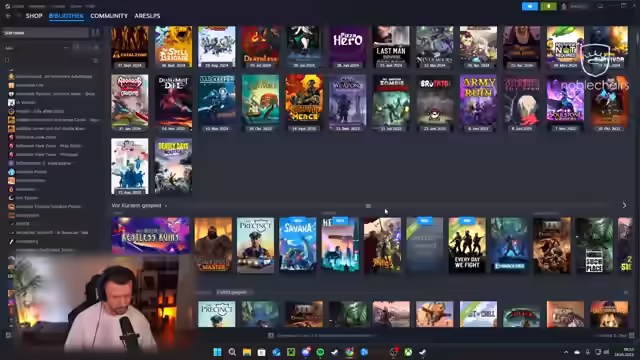
Task: Open the Brotato game cover
Action: pos(435,103)
